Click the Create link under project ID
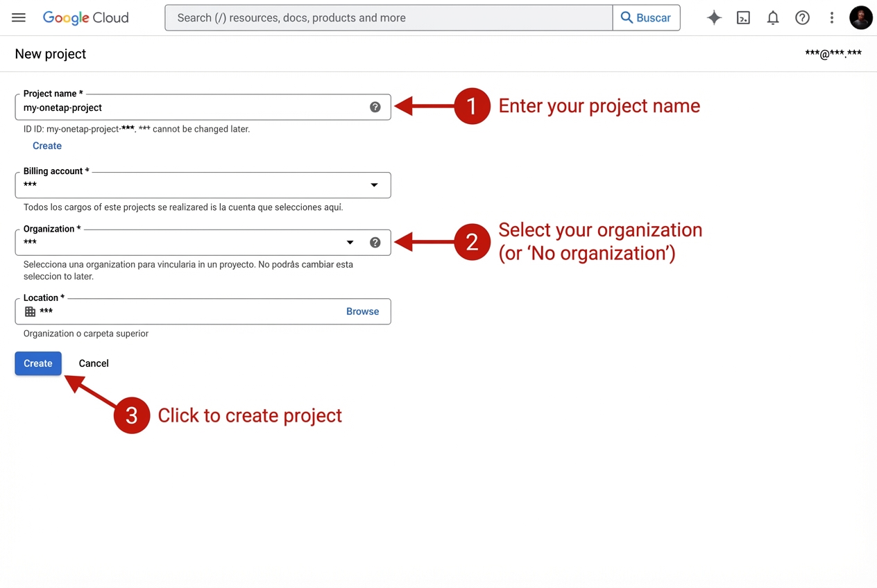 pos(46,146)
